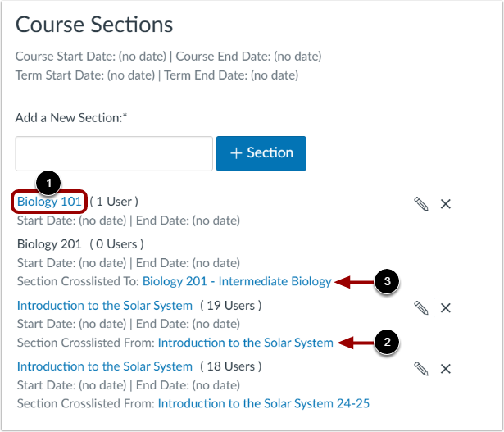
Task: Delete the Biology 101 section
Action: [446, 204]
